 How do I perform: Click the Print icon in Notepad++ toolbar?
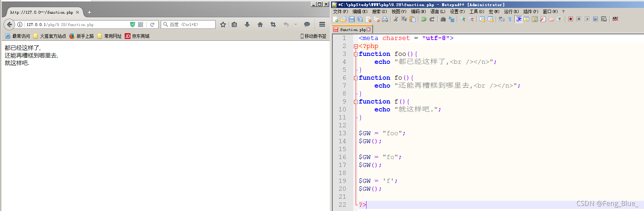[x=385, y=19]
